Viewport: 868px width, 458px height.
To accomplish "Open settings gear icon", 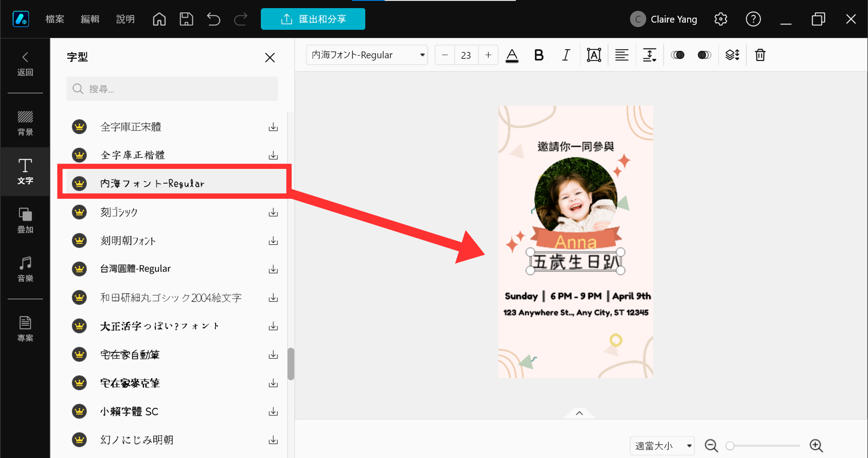I will [x=721, y=19].
